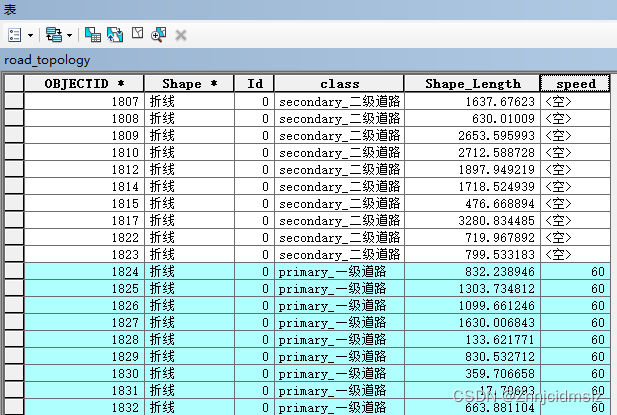Select row 1807 using its row selector

coord(14,101)
